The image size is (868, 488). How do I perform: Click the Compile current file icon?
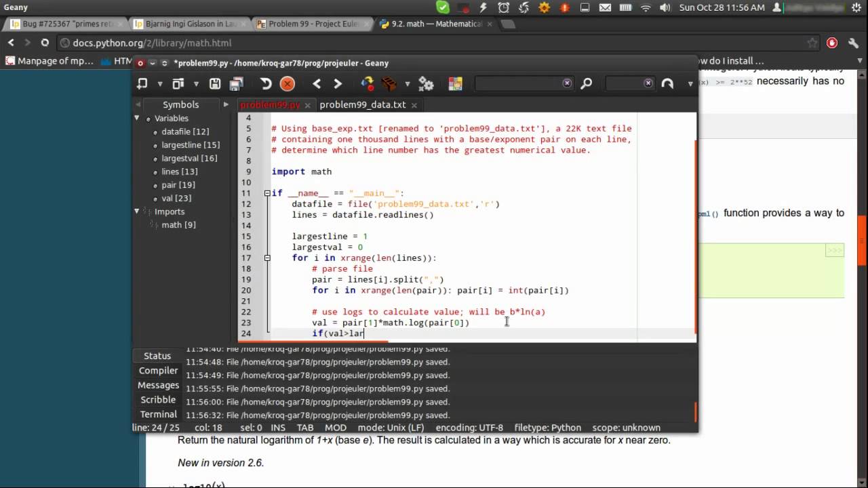[367, 83]
